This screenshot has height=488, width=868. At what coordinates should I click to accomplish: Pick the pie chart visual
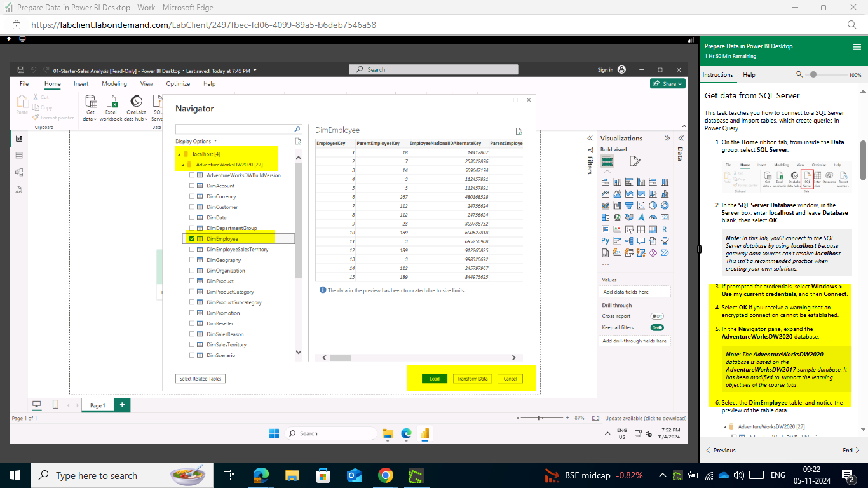tap(653, 205)
